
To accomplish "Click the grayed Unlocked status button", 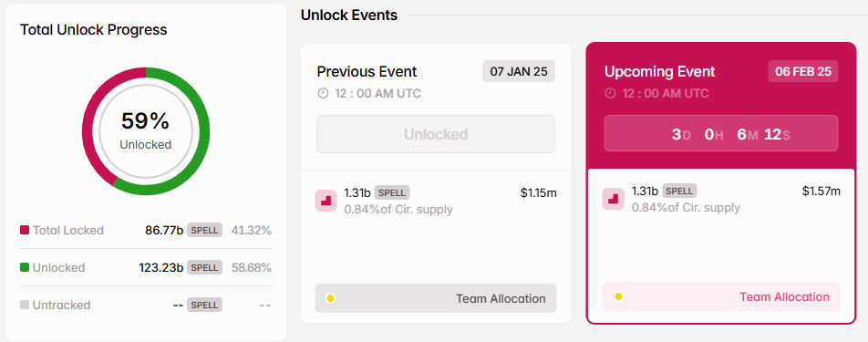I will [x=436, y=134].
